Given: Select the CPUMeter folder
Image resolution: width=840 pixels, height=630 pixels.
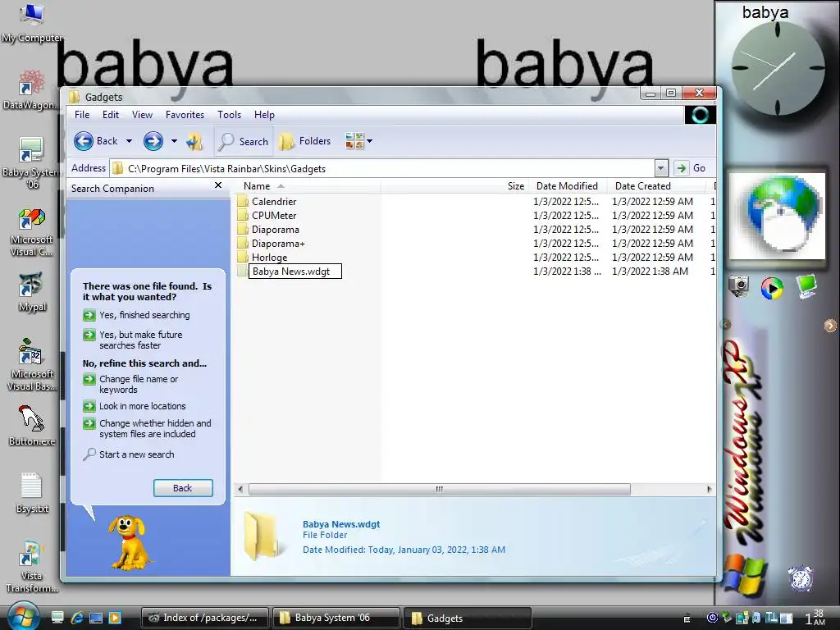Looking at the screenshot, I should point(267,216).
